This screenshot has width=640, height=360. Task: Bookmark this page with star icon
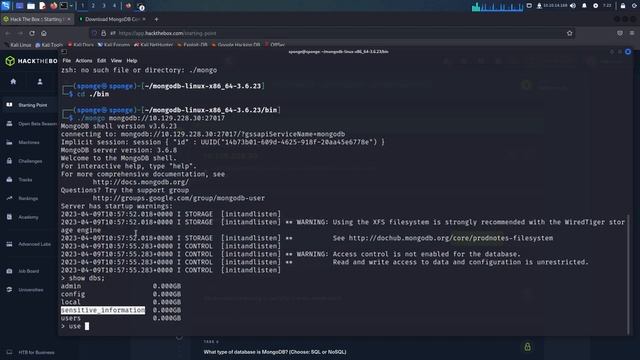[x=569, y=33]
